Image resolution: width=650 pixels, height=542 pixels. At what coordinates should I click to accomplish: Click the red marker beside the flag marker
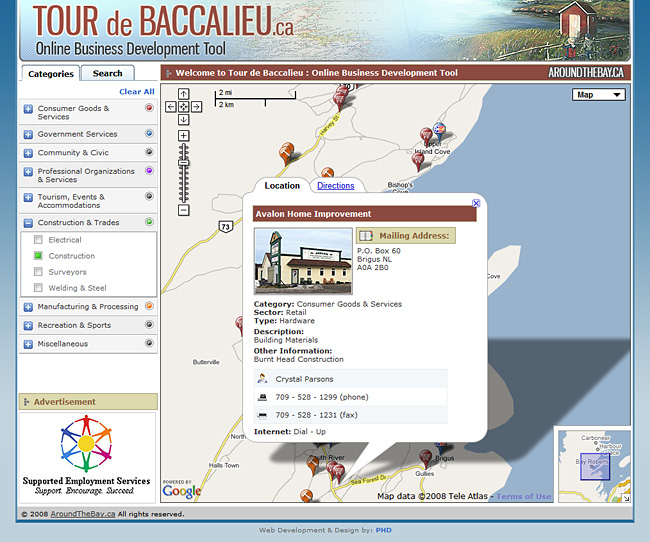pyautogui.click(x=426, y=136)
